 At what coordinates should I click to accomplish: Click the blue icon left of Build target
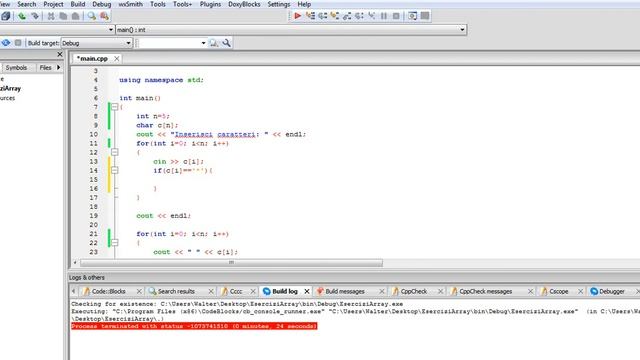(x=6, y=42)
